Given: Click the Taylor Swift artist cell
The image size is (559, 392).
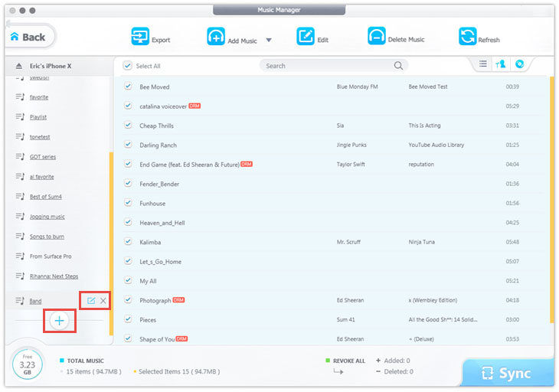Looking at the screenshot, I should click(351, 165).
